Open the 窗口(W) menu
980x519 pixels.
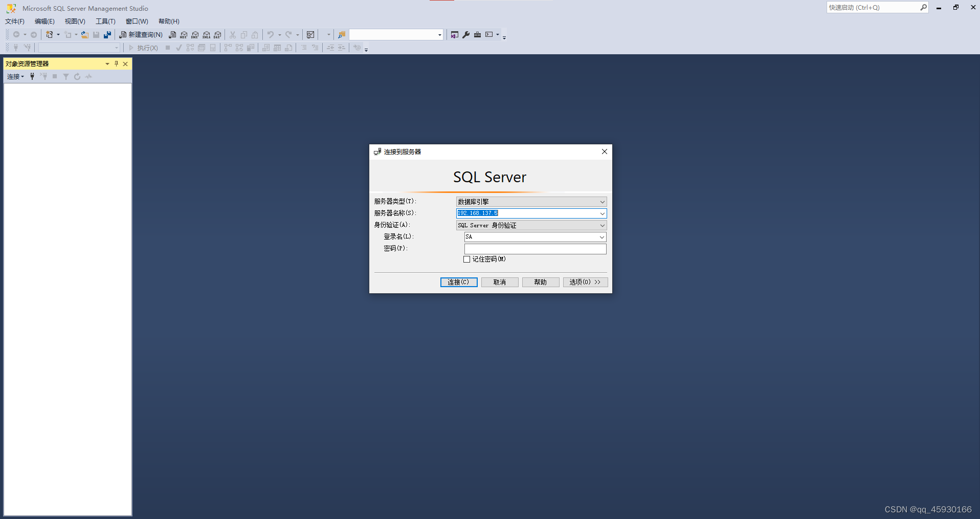(137, 21)
